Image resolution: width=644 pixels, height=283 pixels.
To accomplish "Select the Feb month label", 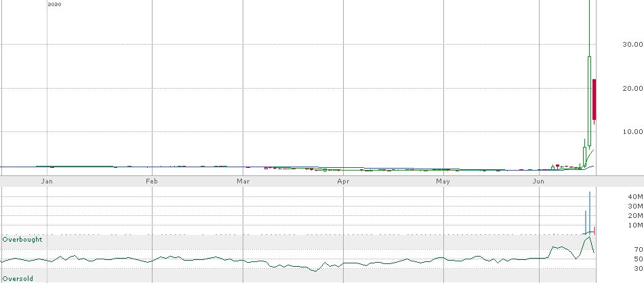I will [152, 181].
